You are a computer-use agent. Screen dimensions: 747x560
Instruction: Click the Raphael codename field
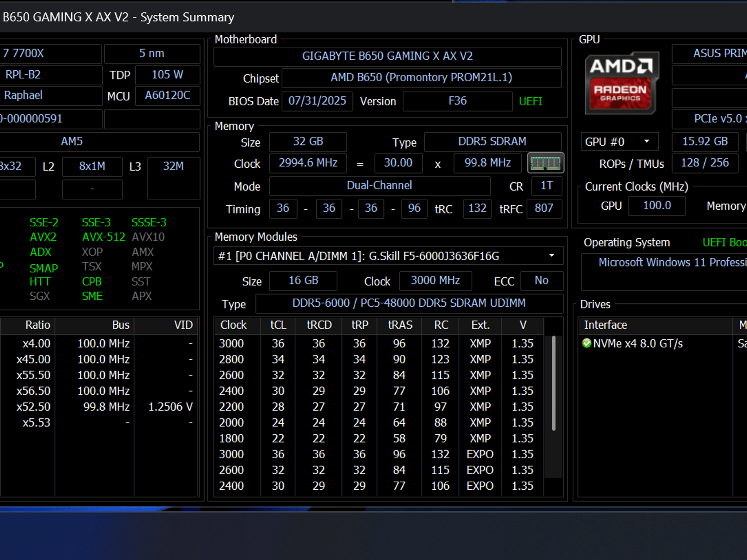(x=50, y=96)
